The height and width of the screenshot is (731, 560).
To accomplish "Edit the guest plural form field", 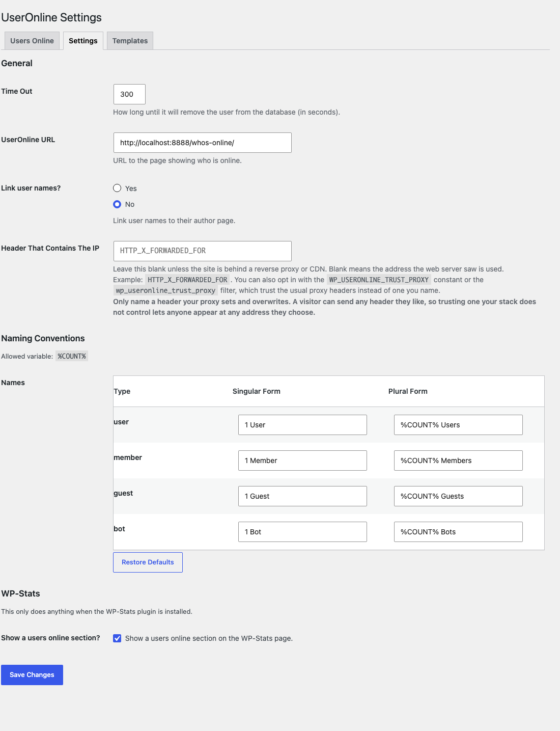I will [x=458, y=496].
